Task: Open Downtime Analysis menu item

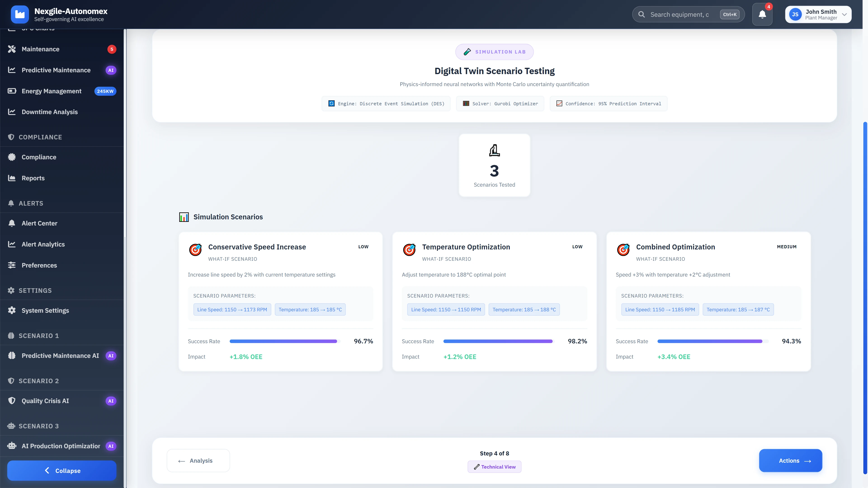Action: 50,112
